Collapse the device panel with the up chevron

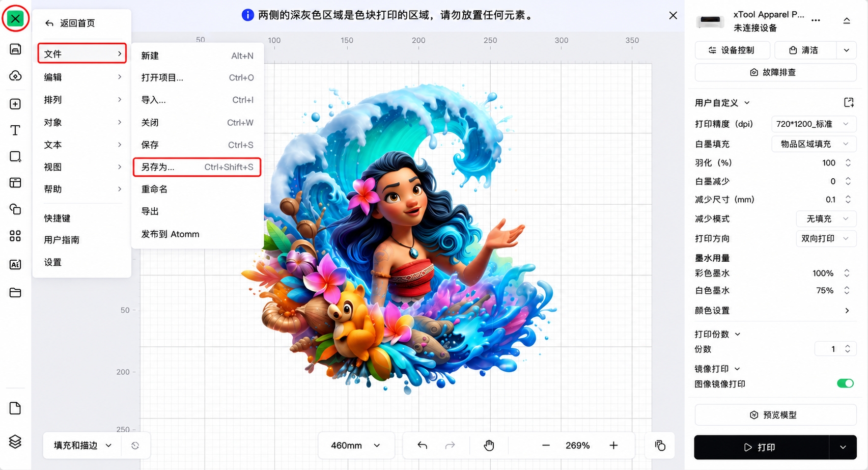pos(847,20)
